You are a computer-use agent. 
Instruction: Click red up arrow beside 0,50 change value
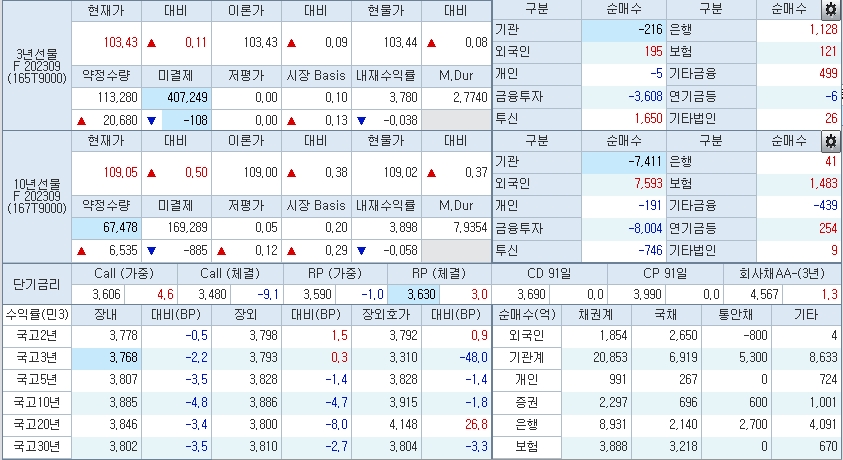152,173
